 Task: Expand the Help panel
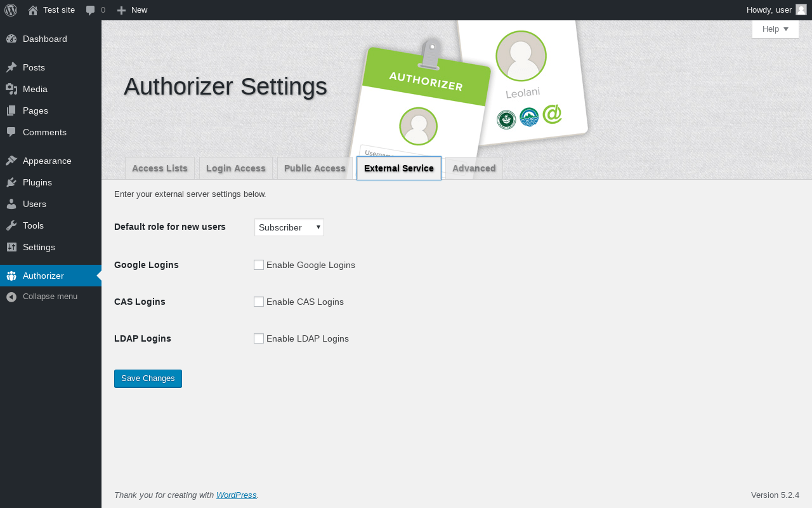(775, 29)
